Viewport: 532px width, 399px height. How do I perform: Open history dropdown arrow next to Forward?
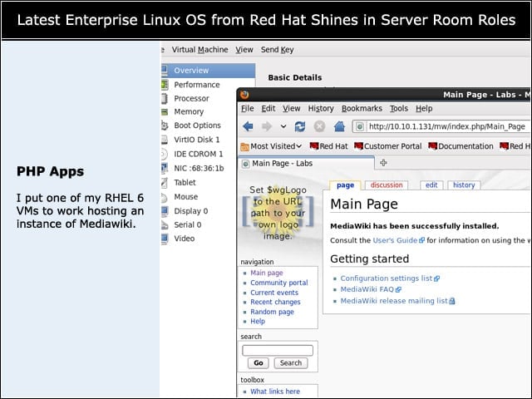[283, 127]
